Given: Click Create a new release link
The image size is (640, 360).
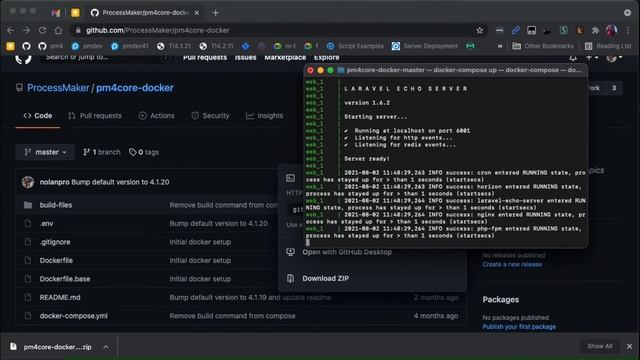Looking at the screenshot, I should [512, 264].
